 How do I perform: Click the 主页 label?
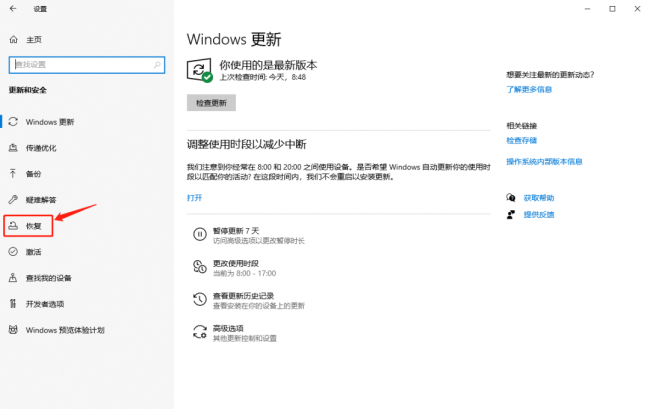34,40
